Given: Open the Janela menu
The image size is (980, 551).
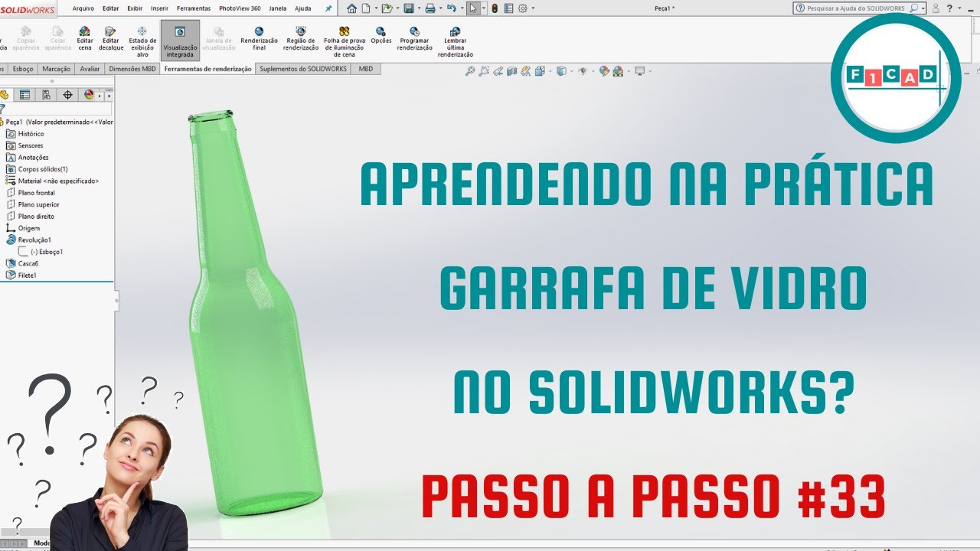Looking at the screenshot, I should (278, 8).
